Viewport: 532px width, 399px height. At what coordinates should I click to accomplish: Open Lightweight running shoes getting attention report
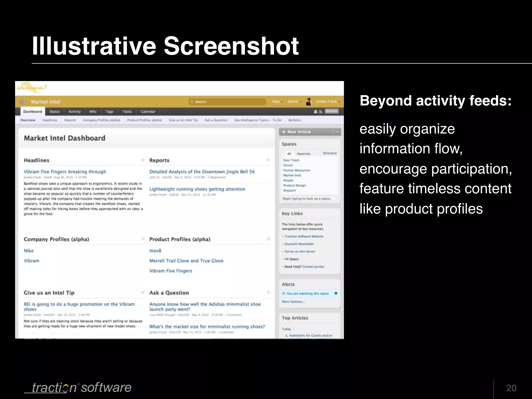tap(197, 189)
